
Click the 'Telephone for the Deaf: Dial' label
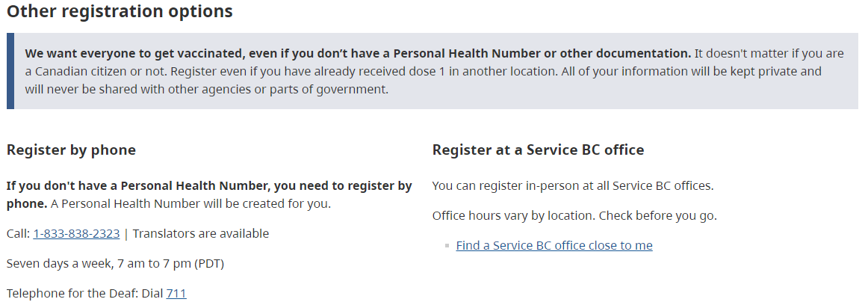[84, 293]
